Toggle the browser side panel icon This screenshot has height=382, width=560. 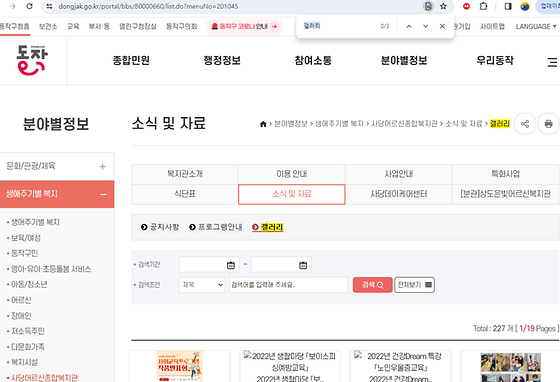pyautogui.click(x=508, y=6)
